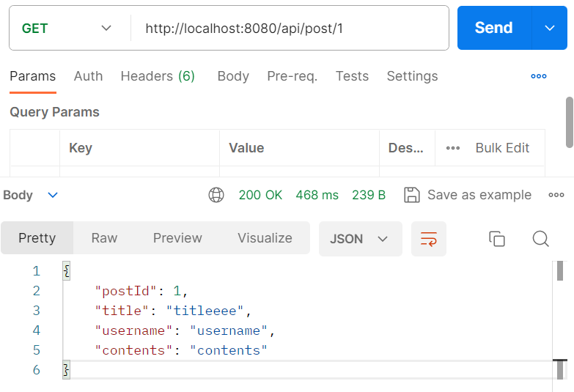Click the save as example disk icon
574x392 pixels.
pos(412,195)
